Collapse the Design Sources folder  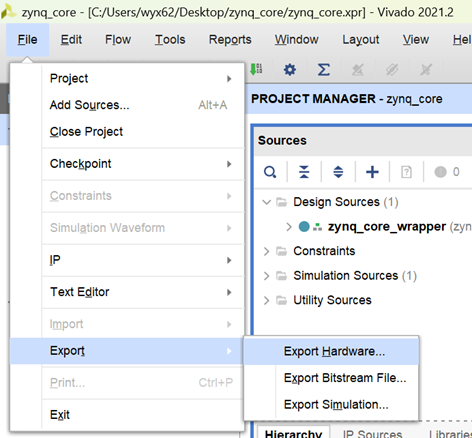266,202
